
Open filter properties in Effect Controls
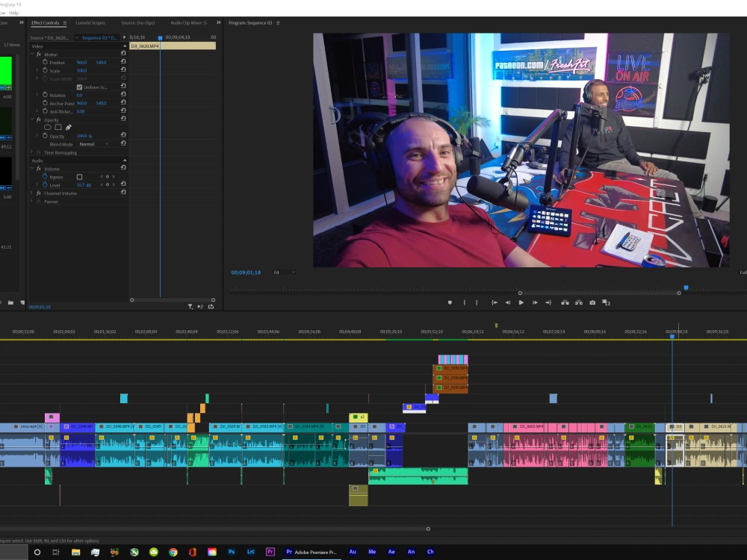tap(190, 307)
